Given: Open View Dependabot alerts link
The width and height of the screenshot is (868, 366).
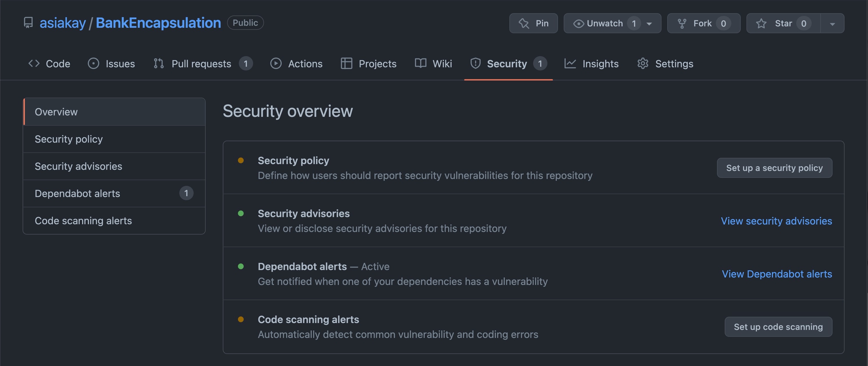Looking at the screenshot, I should (777, 273).
